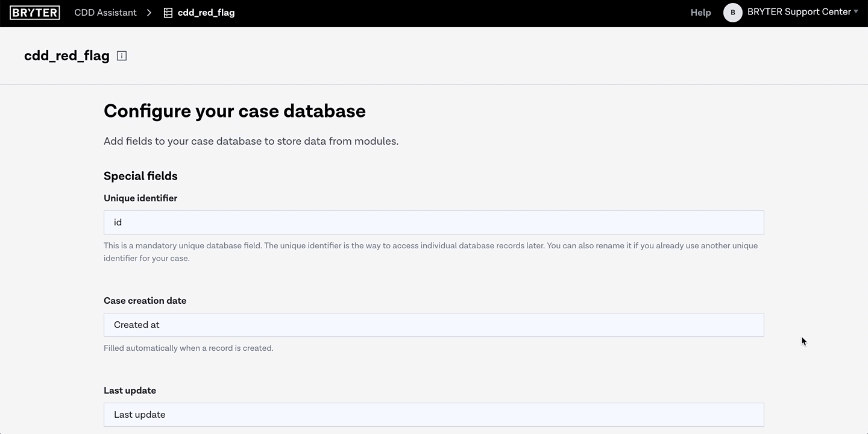
Task: Open the BRYTER Support Center account dropdown
Action: point(802,12)
